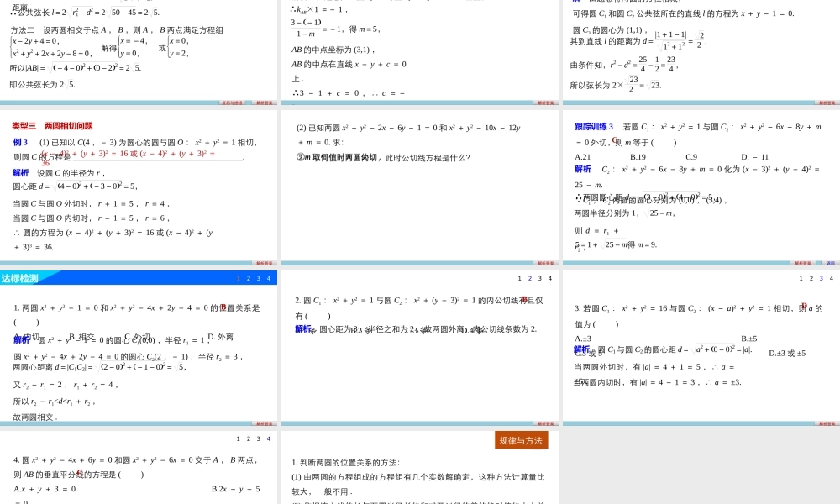This screenshot has height=504, width=840.
Task: Select answer option B.19
Action: tap(638, 157)
